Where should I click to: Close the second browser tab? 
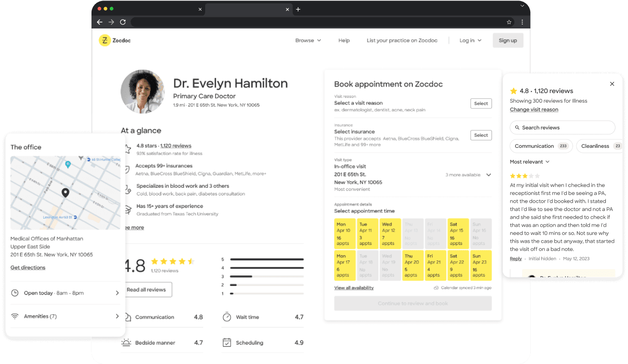click(288, 9)
